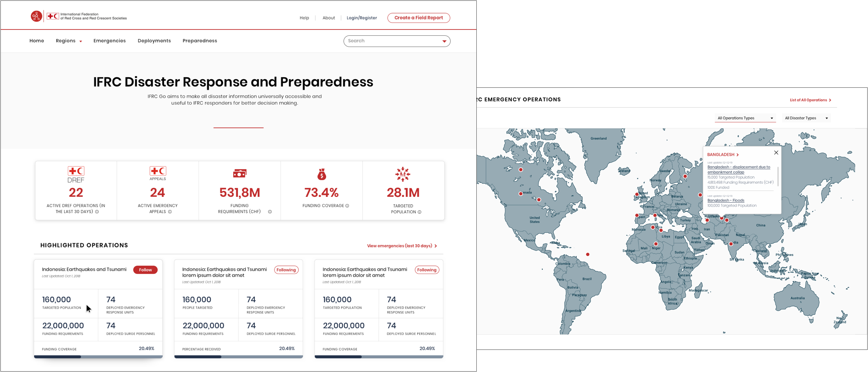
Task: Click the 531,8M funding requirements value
Action: [x=240, y=193]
